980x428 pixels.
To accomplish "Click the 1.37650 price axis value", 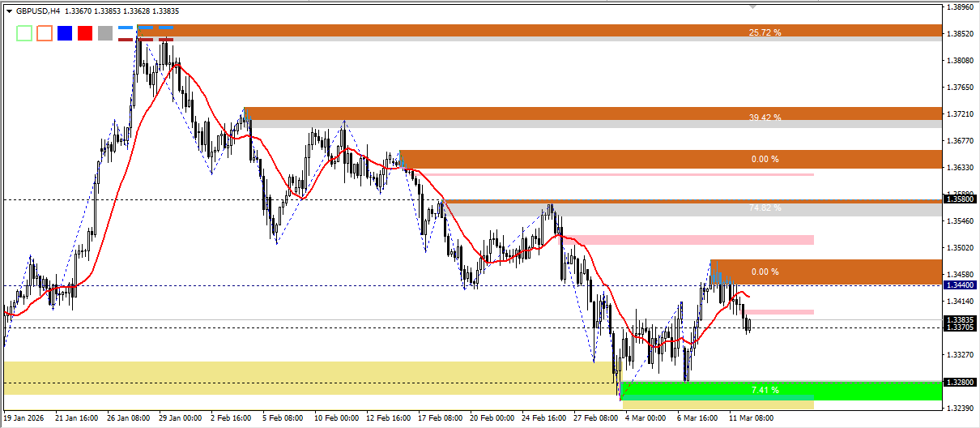I will pyautogui.click(x=960, y=88).
